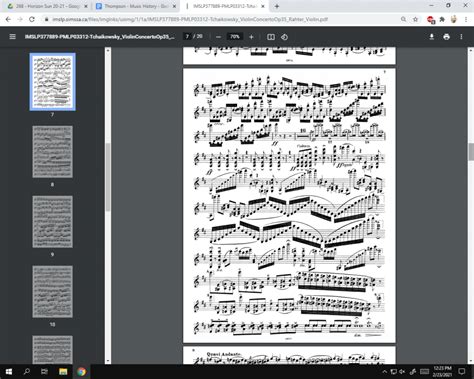Open Task View on the taskbar
Viewport: 474px width, 379px height.
(44, 371)
